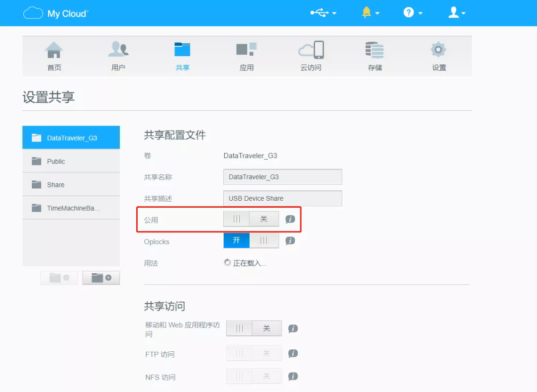Select the 共享 shares tab

(182, 57)
